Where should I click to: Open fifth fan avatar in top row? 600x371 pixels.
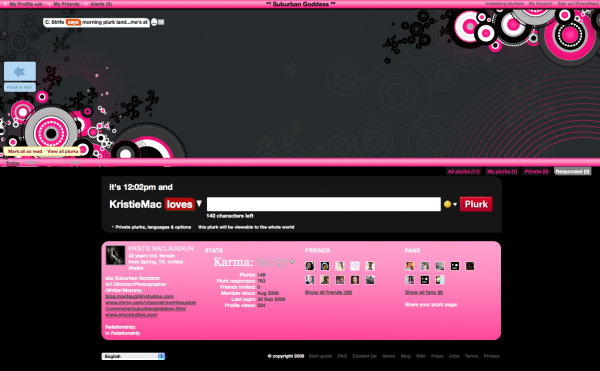click(x=470, y=266)
